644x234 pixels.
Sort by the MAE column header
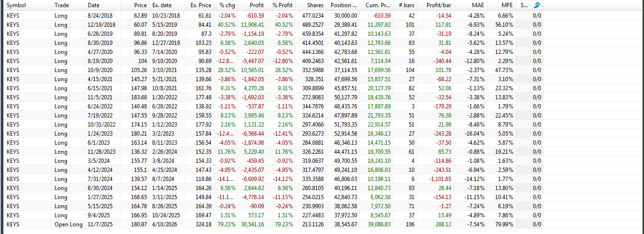(478, 6)
